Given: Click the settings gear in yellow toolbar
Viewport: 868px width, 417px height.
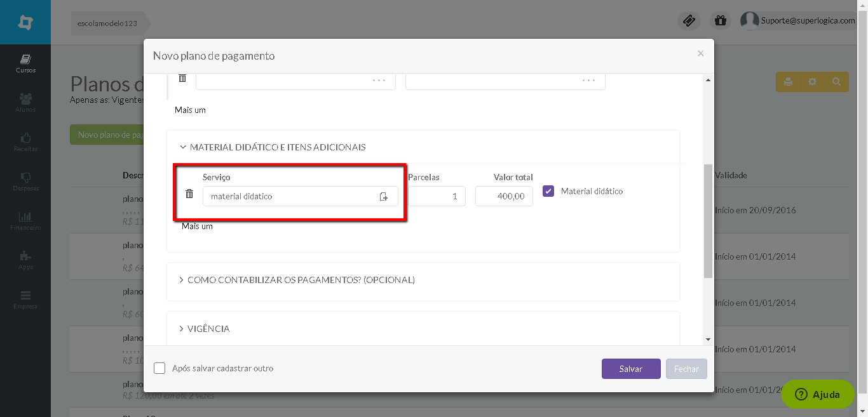Looking at the screenshot, I should click(812, 82).
